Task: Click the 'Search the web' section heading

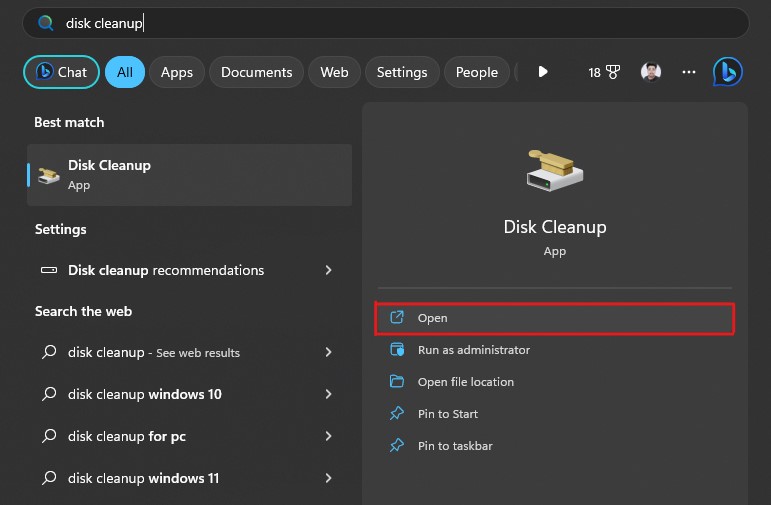Action: coord(84,311)
